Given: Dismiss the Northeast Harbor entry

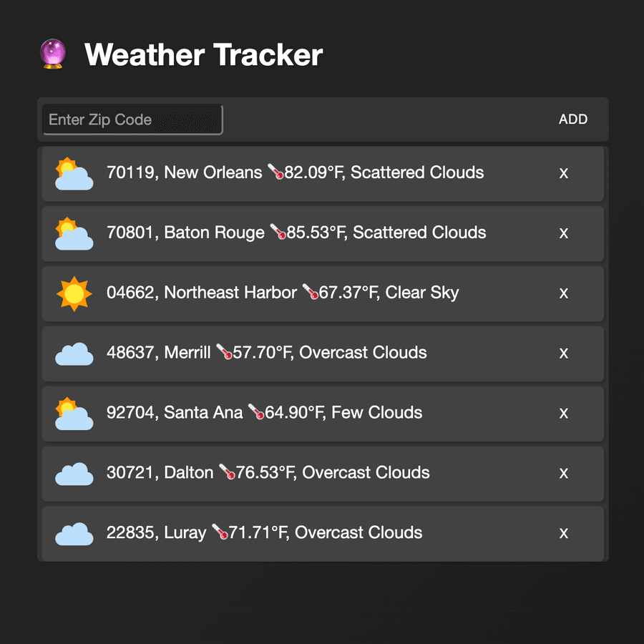Looking at the screenshot, I should coord(563,293).
